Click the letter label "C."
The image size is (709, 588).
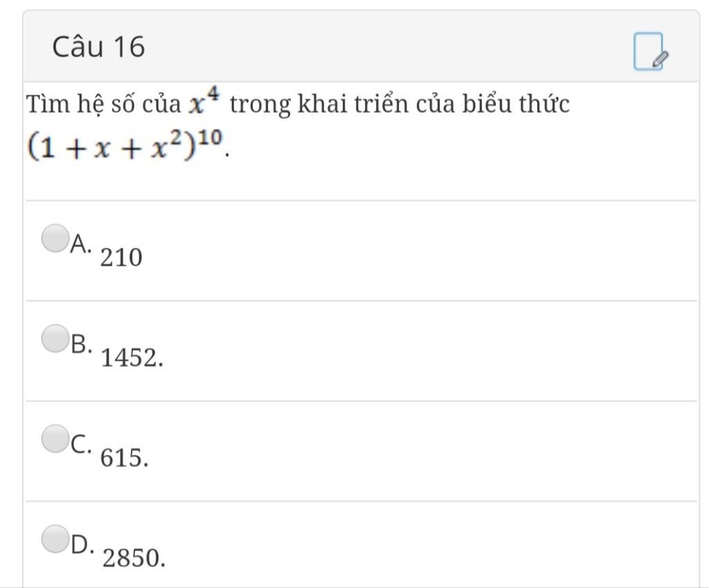click(80, 443)
